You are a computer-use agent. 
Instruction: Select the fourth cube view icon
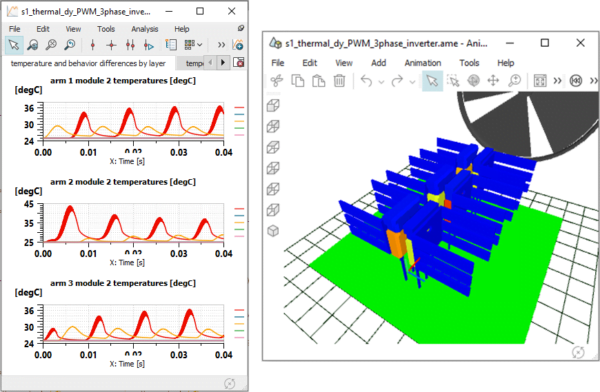tap(273, 168)
